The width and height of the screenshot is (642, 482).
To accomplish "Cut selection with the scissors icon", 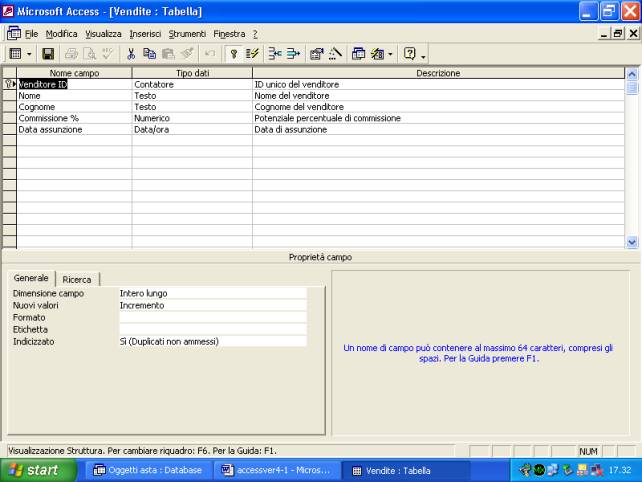I will pos(131,54).
